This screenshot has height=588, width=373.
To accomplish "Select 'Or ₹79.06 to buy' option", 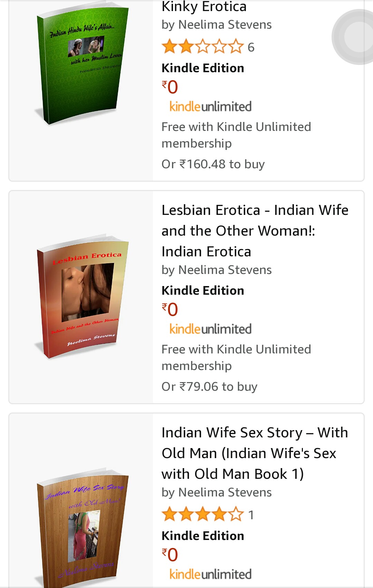I will (209, 387).
